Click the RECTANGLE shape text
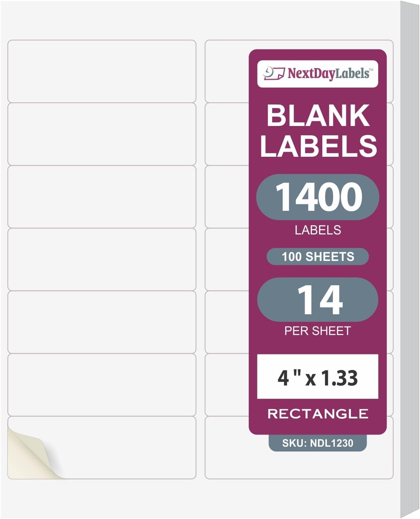Image resolution: width=420 pixels, height=519 pixels. [x=318, y=414]
